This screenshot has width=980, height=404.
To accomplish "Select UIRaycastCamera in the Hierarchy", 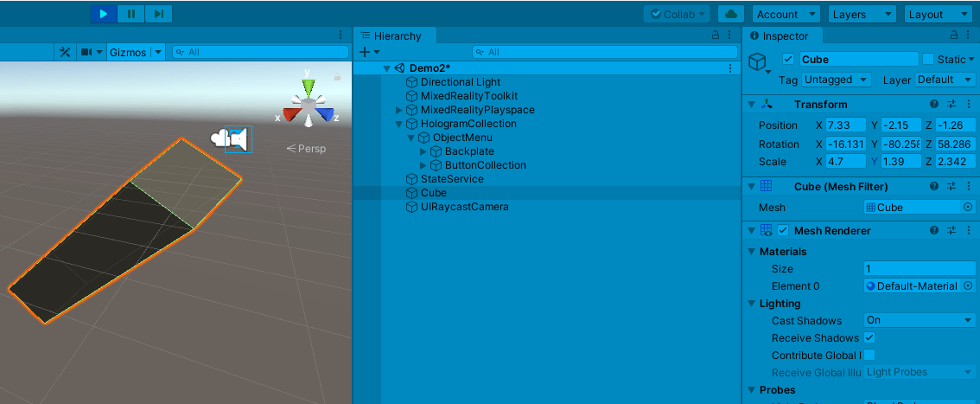I will coord(464,207).
